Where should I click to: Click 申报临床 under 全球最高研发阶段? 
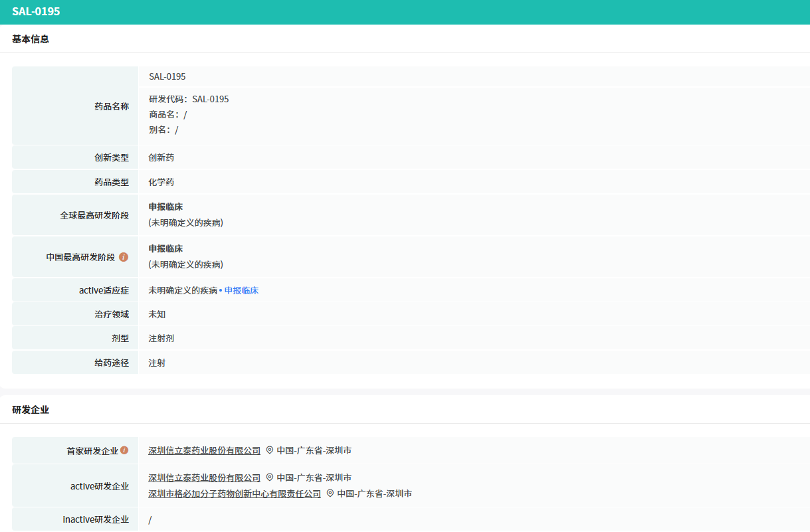point(165,207)
